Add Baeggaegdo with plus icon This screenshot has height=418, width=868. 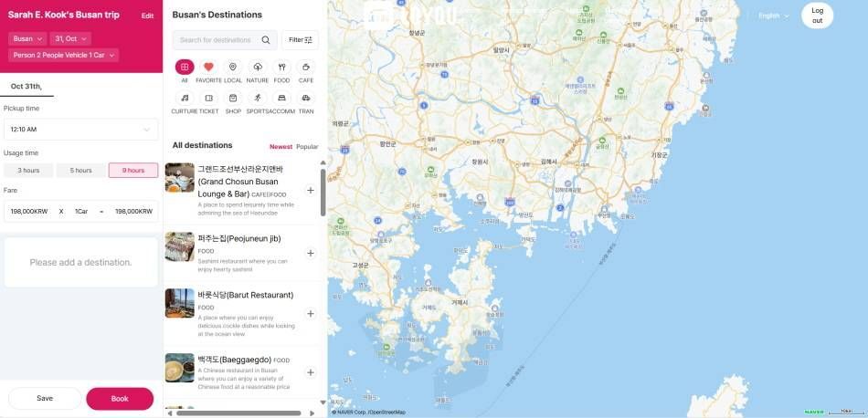[311, 372]
